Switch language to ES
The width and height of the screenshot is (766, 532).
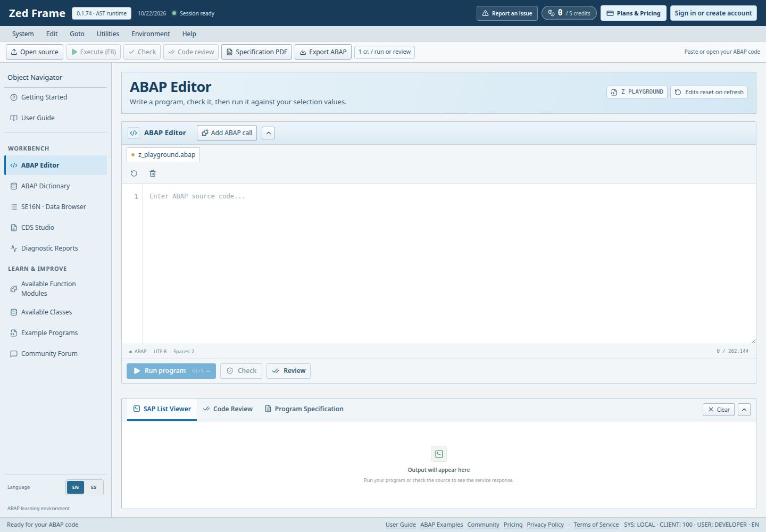94,487
